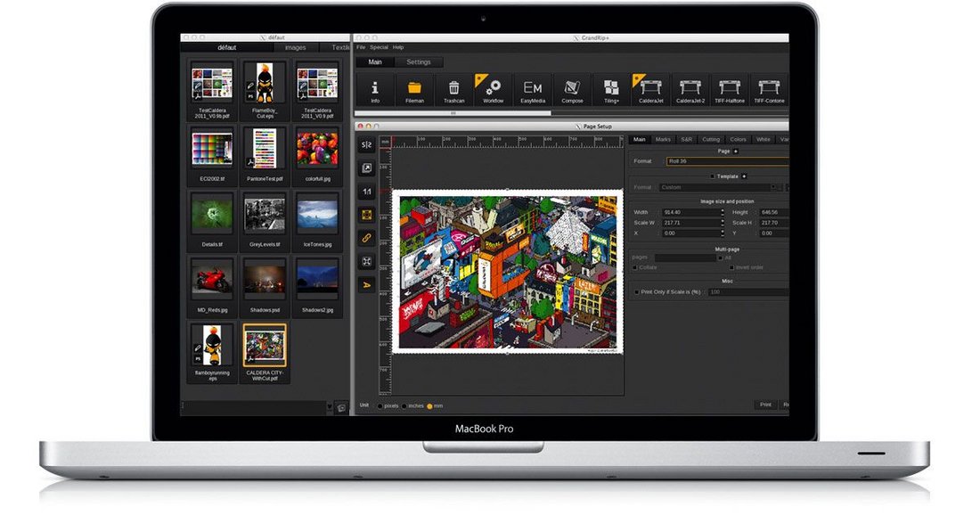980x515 pixels.
Task: Click the Print button in Page Setup
Action: [765, 405]
